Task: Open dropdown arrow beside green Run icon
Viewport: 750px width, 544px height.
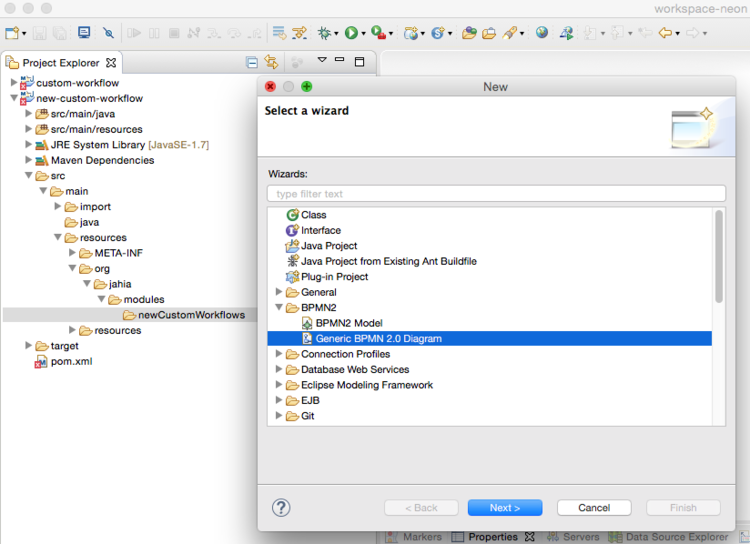Action: pos(364,33)
